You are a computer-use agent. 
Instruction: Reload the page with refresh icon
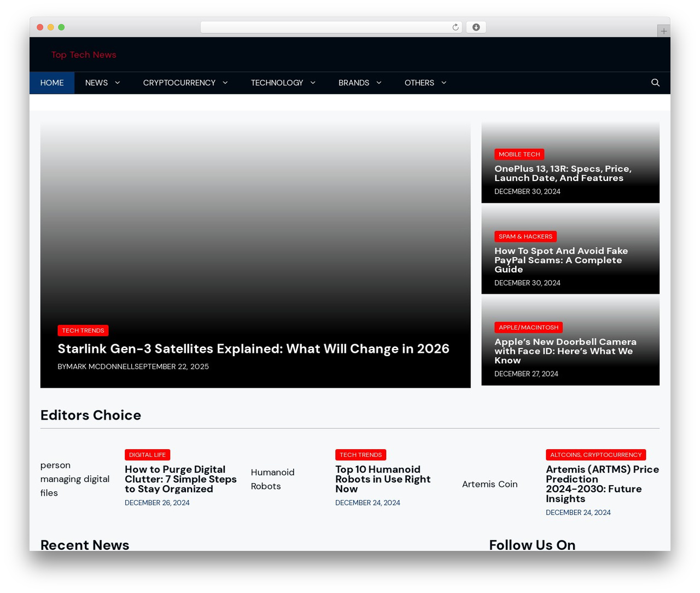coord(454,26)
